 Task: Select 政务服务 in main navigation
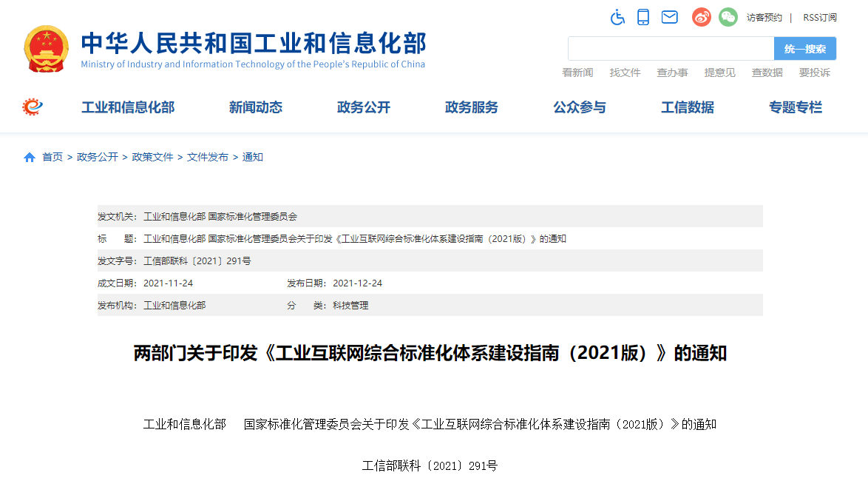pyautogui.click(x=471, y=107)
